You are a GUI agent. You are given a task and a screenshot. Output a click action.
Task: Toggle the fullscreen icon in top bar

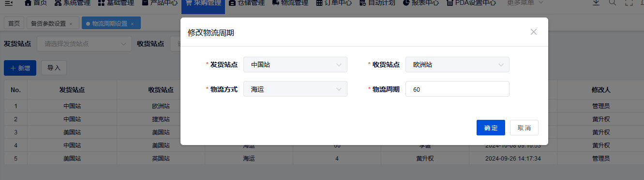(629, 2)
